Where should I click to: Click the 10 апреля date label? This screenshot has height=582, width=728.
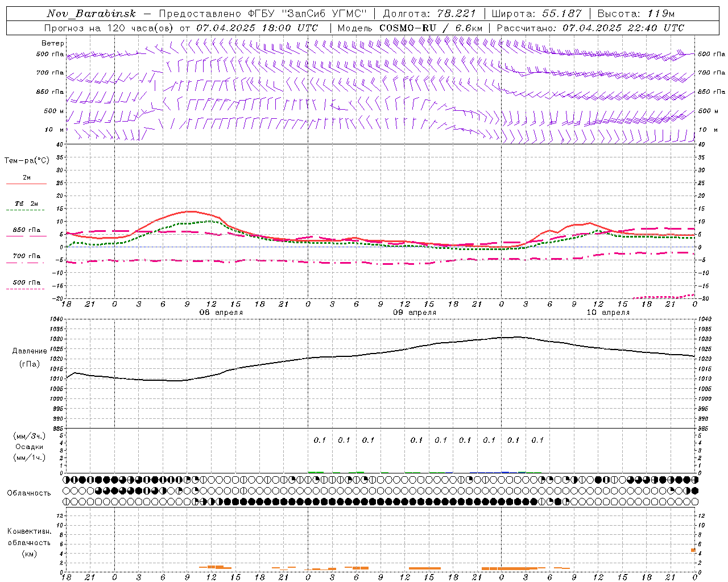pos(608,313)
